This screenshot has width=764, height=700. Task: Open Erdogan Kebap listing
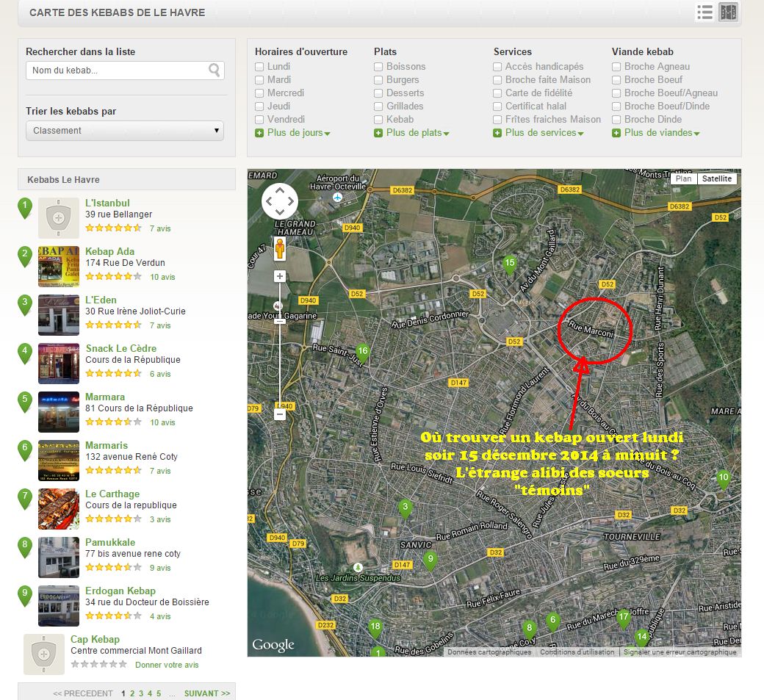[120, 591]
